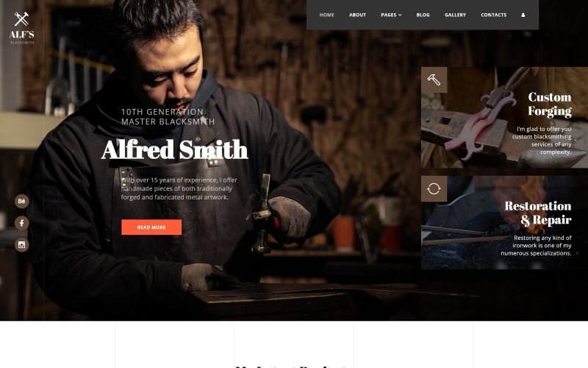Click the chevron next to Pages
Screen dimensions: 588x368
400,15
